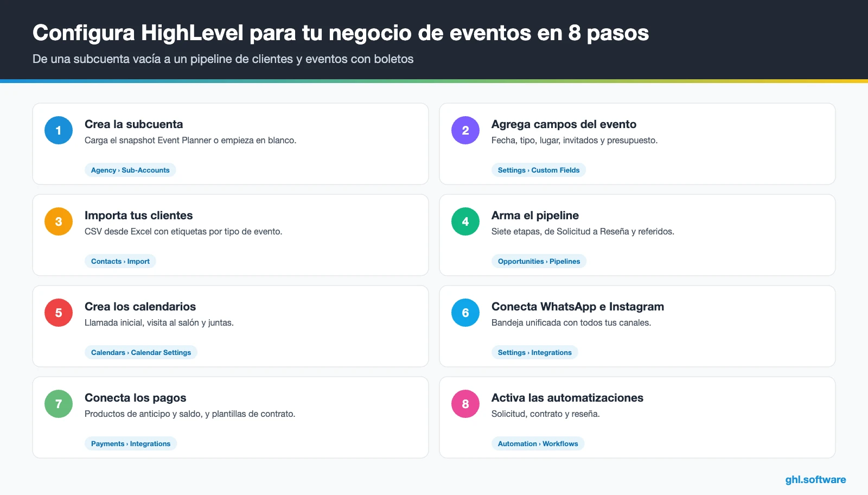Click the subtitle 'De una subcuenta vacía...'
This screenshot has width=868, height=495.
(223, 59)
